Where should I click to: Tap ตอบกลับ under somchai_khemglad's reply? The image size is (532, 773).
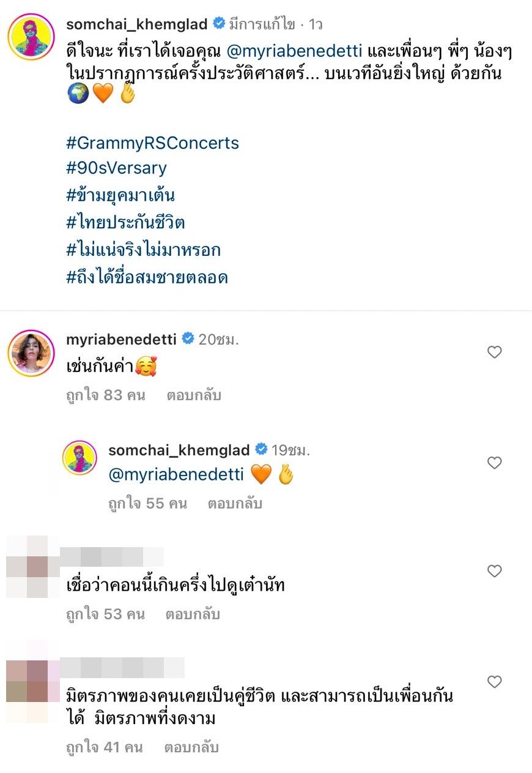pyautogui.click(x=235, y=504)
